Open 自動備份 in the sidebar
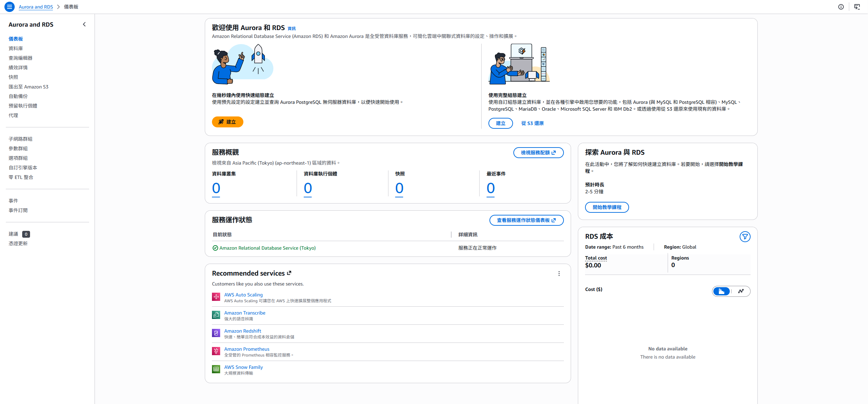Screen dimensions: 868x404 click(x=18, y=96)
